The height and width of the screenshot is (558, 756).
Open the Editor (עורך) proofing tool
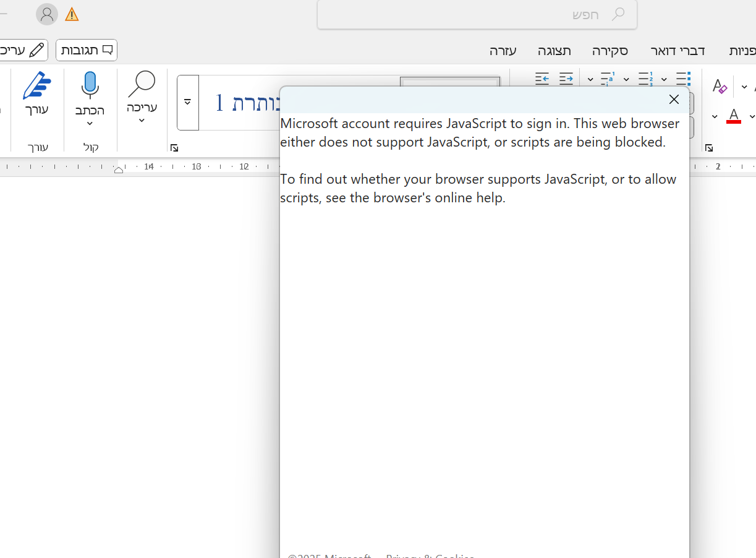pos(36,93)
